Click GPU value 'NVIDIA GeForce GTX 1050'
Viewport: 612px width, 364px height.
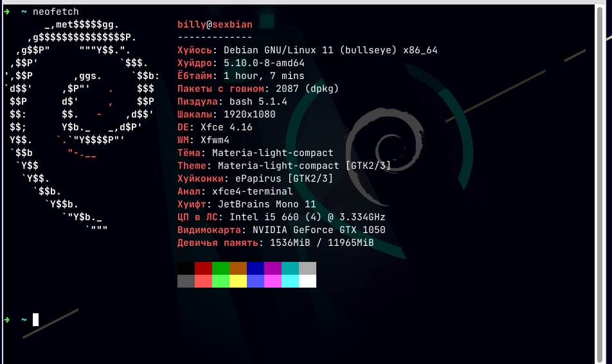tap(319, 230)
